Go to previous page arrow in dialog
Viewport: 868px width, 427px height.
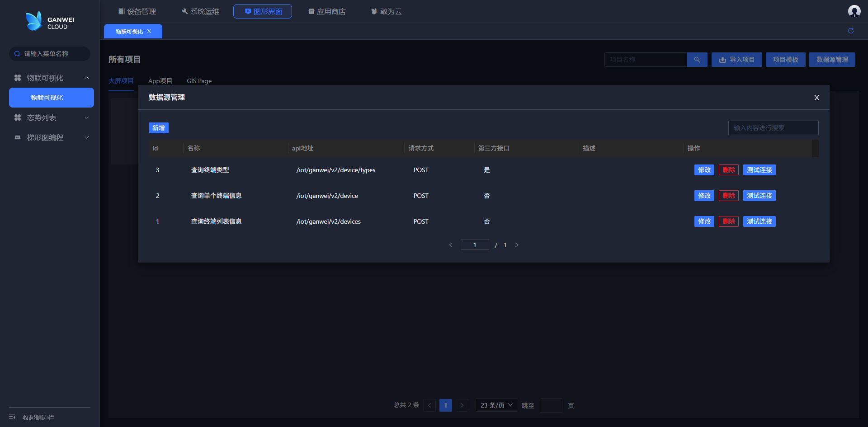451,245
